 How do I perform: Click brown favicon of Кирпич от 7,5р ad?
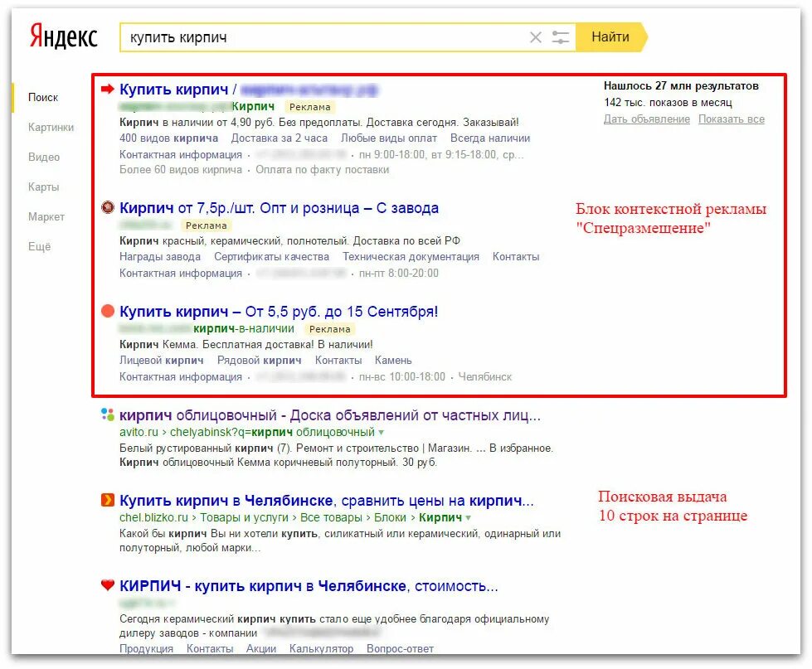pos(108,208)
